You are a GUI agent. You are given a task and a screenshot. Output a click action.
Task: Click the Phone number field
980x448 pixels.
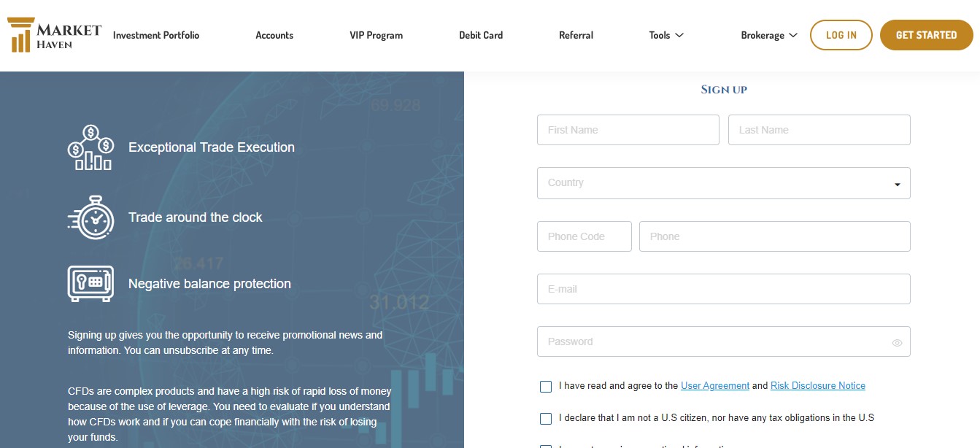775,236
